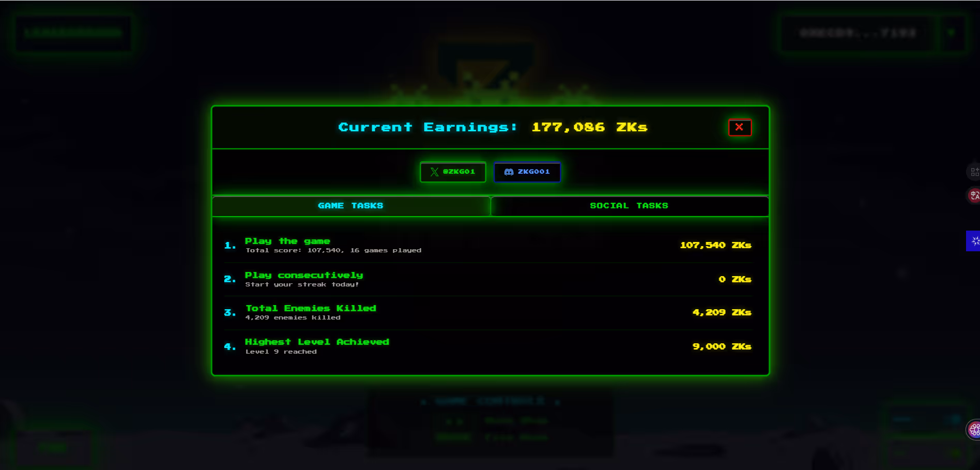Image resolution: width=980 pixels, height=470 pixels.
Task: Open the purple brain assistant icon
Action: (x=973, y=430)
